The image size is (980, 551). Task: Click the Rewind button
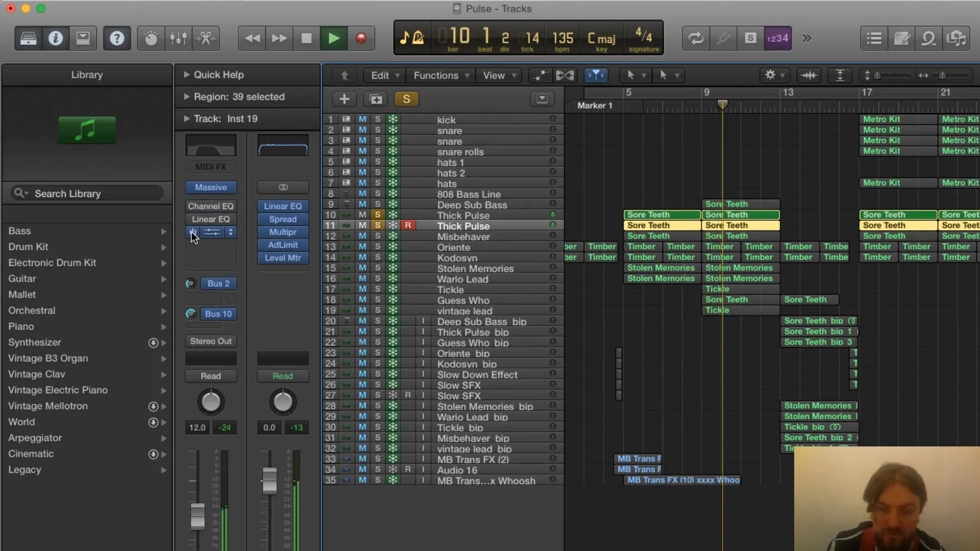coord(252,38)
